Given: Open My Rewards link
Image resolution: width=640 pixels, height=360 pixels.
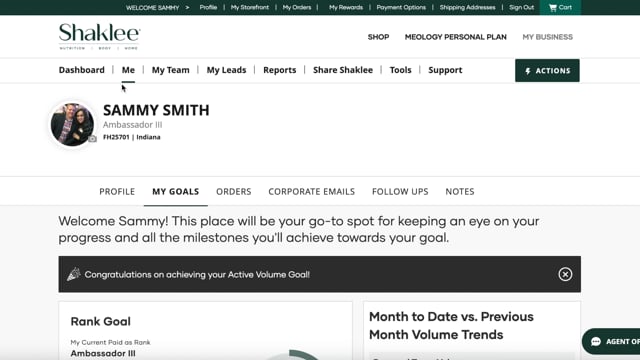Looking at the screenshot, I should (346, 7).
